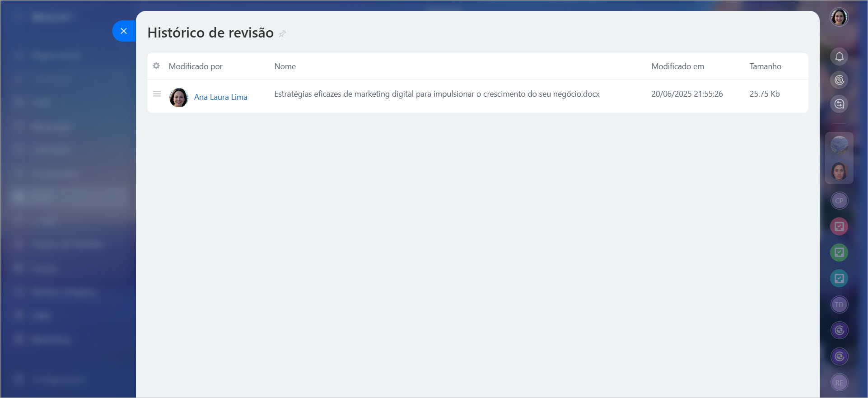This screenshot has width=868, height=398.
Task: Select the Estratégias eficazes de marketing digital docx name
Action: pyautogui.click(x=437, y=94)
